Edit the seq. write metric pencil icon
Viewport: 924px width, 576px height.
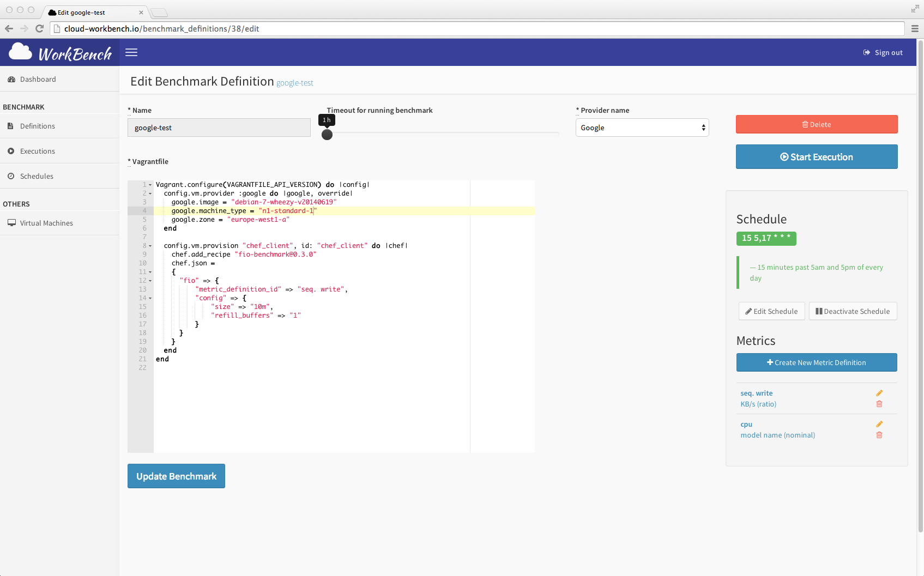click(879, 393)
